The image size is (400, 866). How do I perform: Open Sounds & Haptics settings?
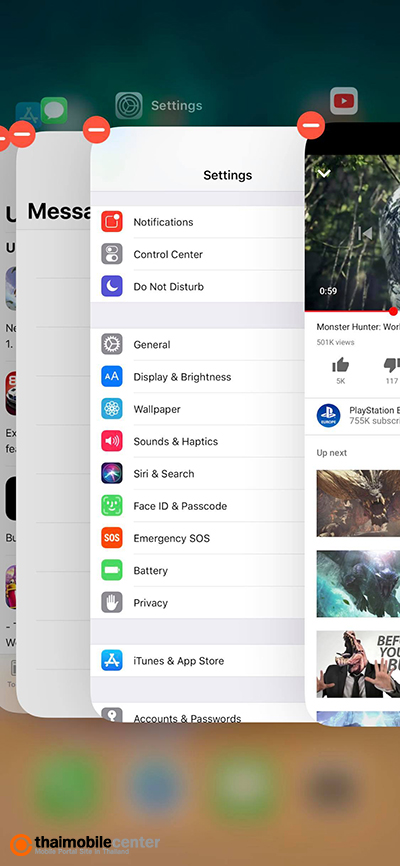(198, 441)
